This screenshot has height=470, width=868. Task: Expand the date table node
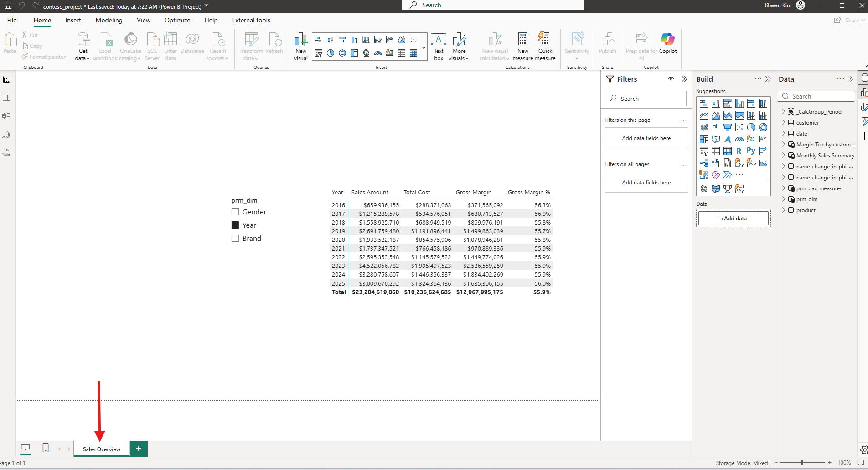click(784, 133)
